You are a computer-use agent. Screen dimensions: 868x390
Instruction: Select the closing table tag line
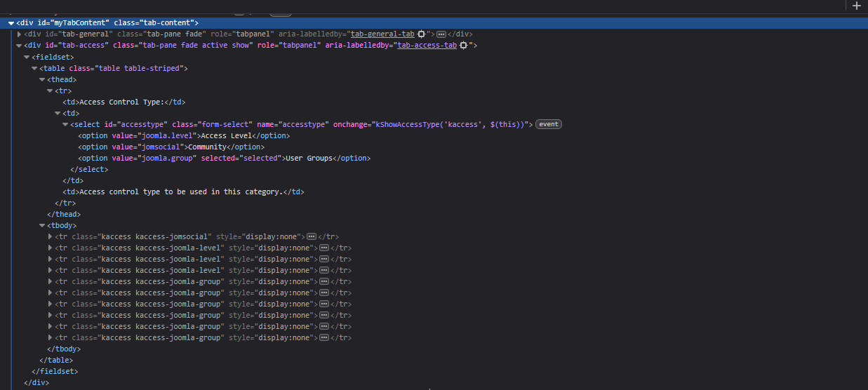tap(56, 360)
